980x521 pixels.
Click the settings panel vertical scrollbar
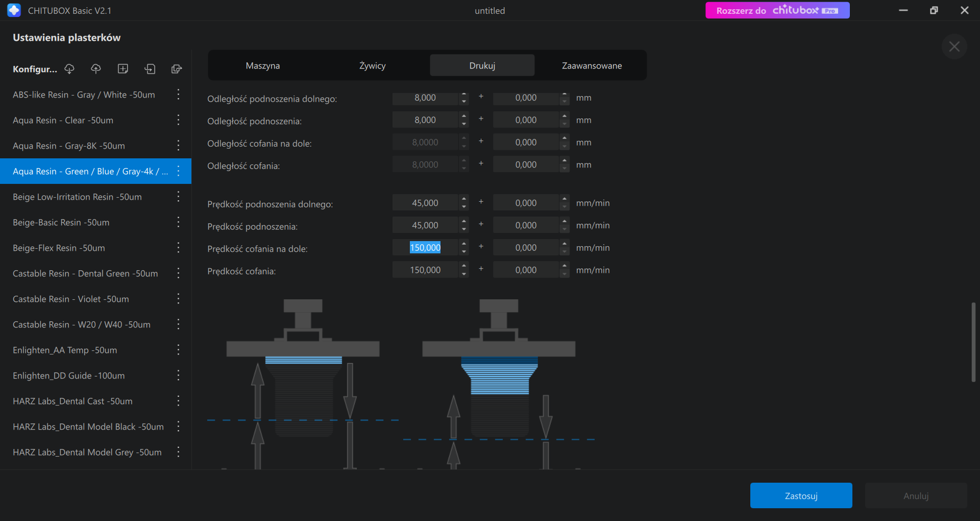pyautogui.click(x=973, y=342)
